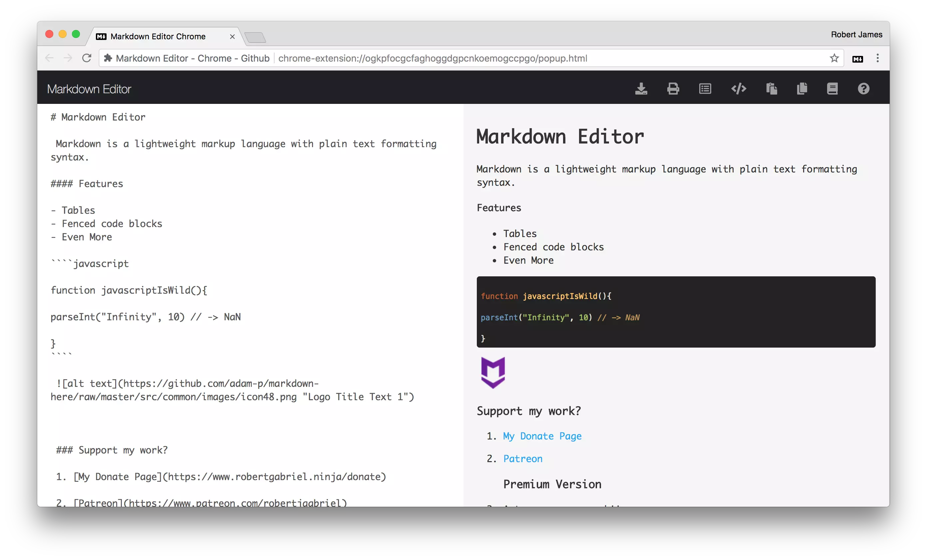Screen dimensions: 927x560
Task: Click the HTML/code embed icon in toolbar
Action: (x=738, y=89)
